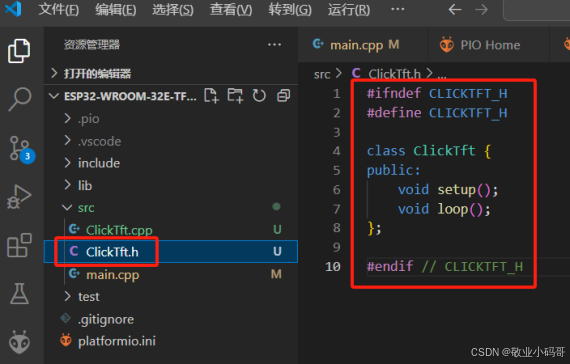Expand the include folder
The height and width of the screenshot is (364, 570).
171,163
